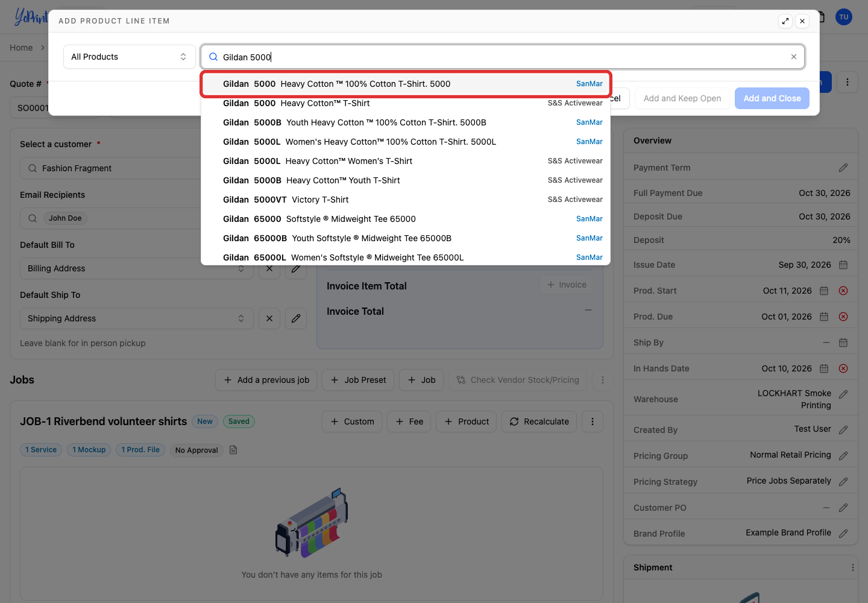Select Gildan 5000 Heavy Cotton from SanMar
The width and height of the screenshot is (868, 603).
(406, 84)
